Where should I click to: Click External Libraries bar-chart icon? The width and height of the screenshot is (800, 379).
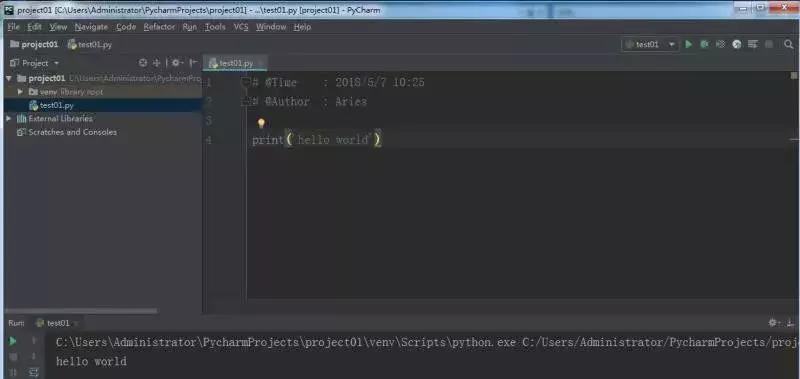tap(21, 118)
